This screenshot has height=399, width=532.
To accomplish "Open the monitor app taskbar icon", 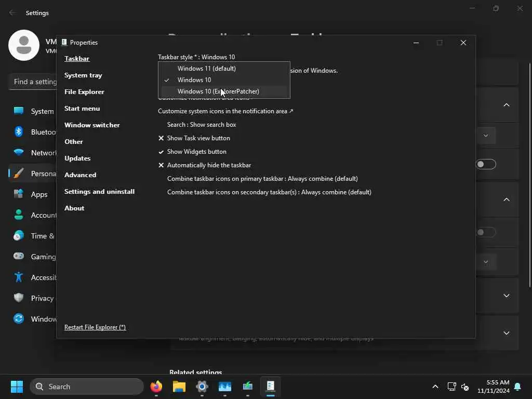I will coord(248,387).
